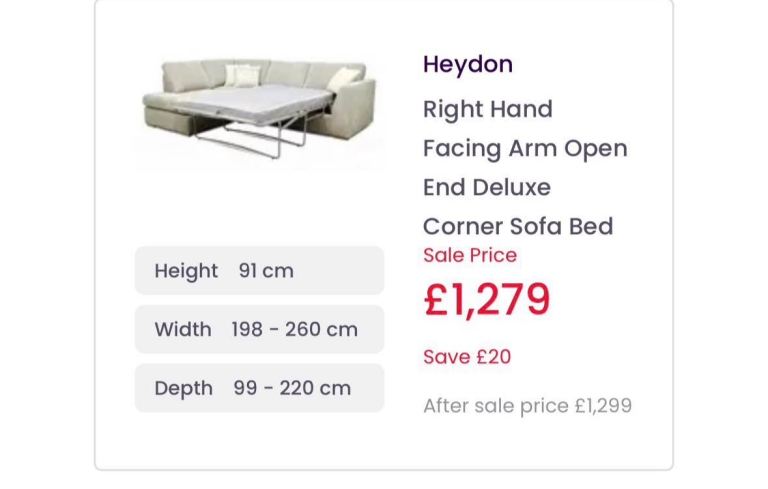
Task: Click the "99 - 220 cm" depth value
Action: pos(292,389)
